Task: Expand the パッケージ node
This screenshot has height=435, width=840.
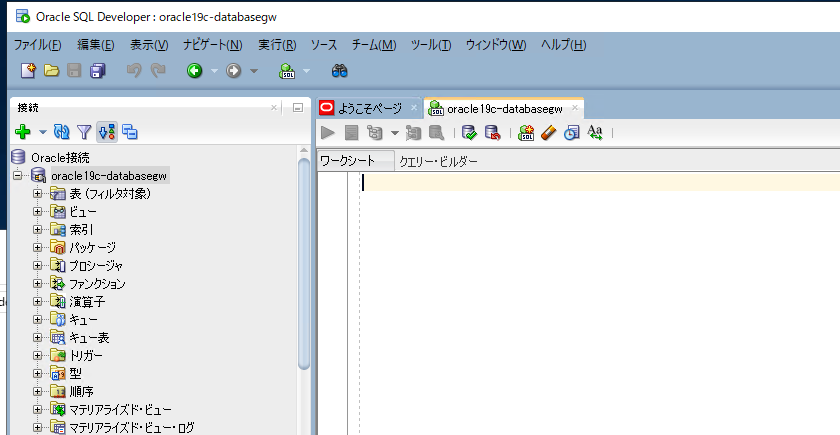Action: [x=37, y=248]
